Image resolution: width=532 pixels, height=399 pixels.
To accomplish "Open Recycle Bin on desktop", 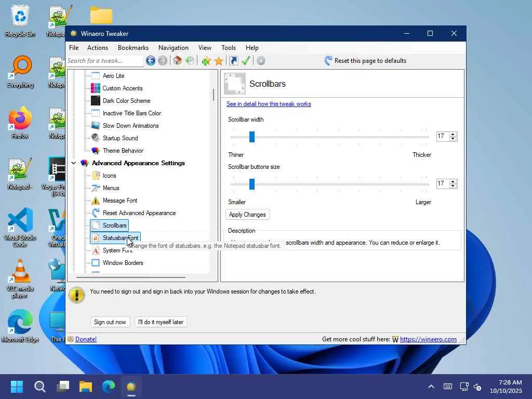I will (20, 20).
